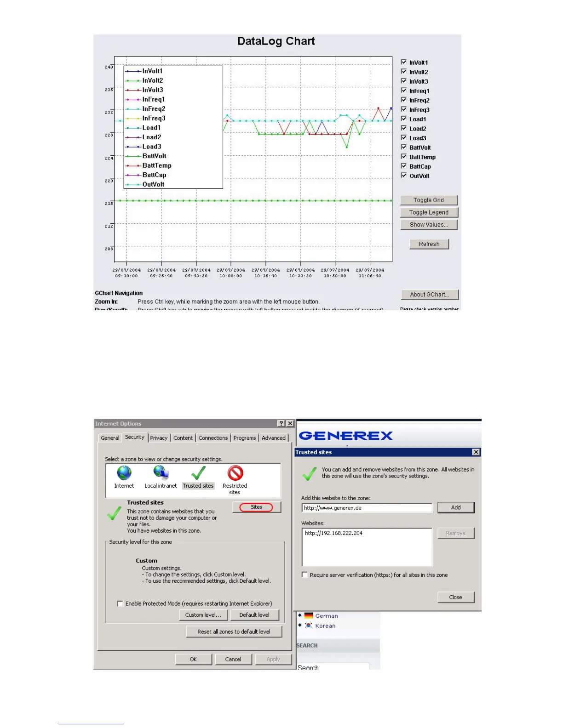Image resolution: width=563 pixels, height=728 pixels.
Task: Close the Trusted sites dialog via Close button
Action: click(456, 597)
